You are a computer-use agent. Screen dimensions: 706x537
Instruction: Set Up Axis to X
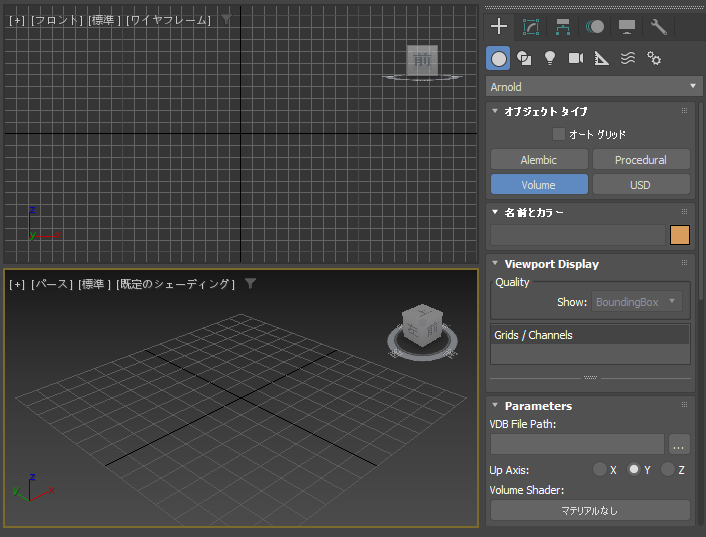click(600, 470)
